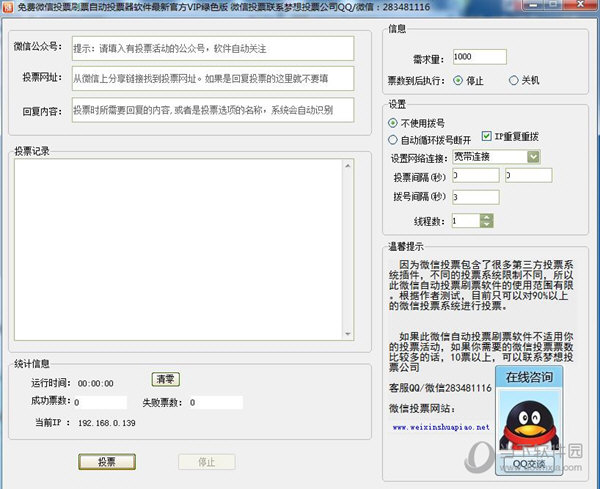Click the 客服QQ/微信283481116 text
This screenshot has width=600, height=489.
pyautogui.click(x=440, y=388)
